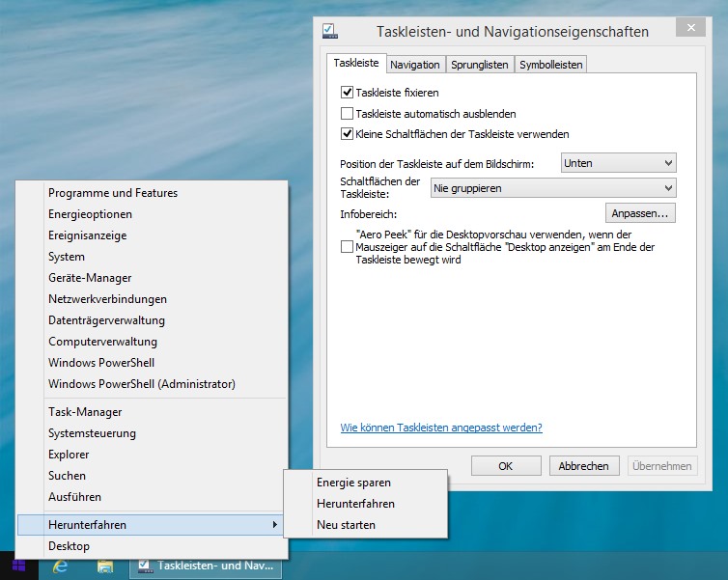
Task: Launch Windows PowerShell from the menu
Action: 152,363
